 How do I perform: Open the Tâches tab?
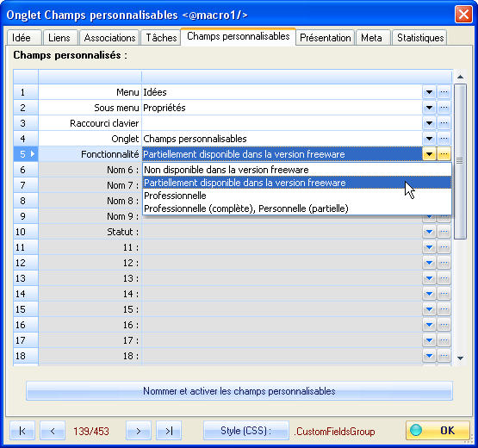(x=161, y=38)
